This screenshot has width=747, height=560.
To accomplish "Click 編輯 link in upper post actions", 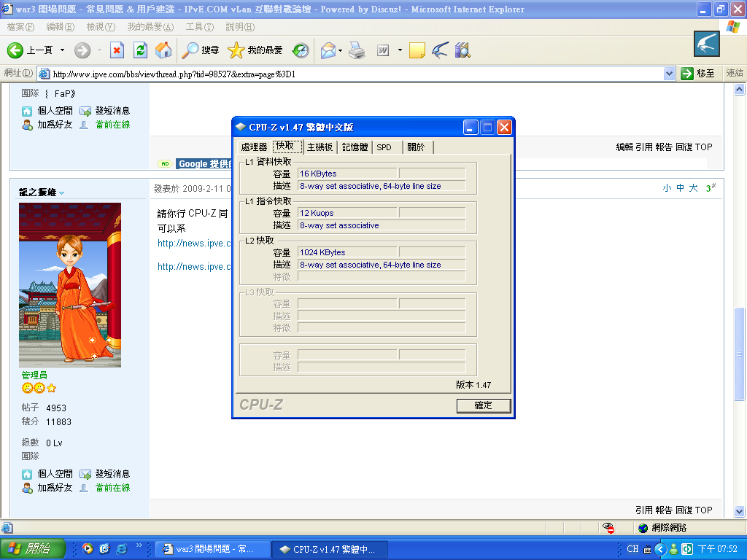I will (624, 147).
